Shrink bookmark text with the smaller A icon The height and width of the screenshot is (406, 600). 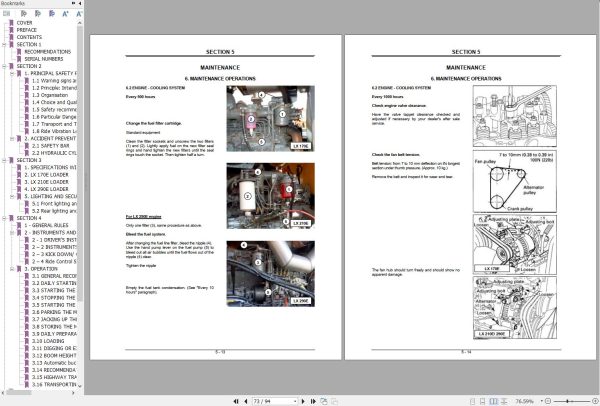pos(79,14)
